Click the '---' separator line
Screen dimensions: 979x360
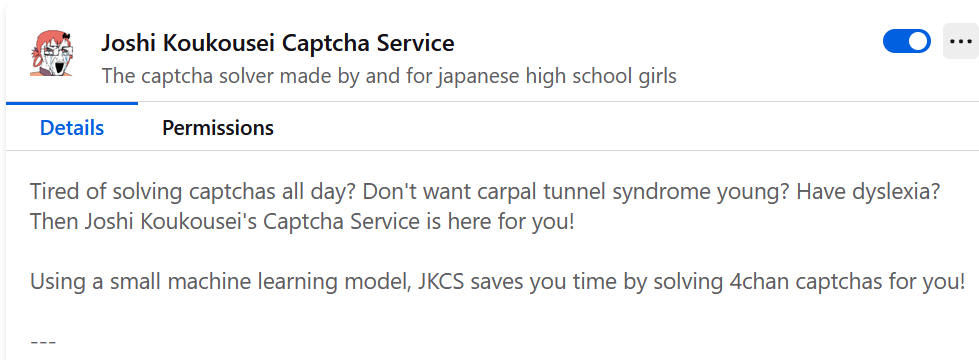click(x=43, y=343)
